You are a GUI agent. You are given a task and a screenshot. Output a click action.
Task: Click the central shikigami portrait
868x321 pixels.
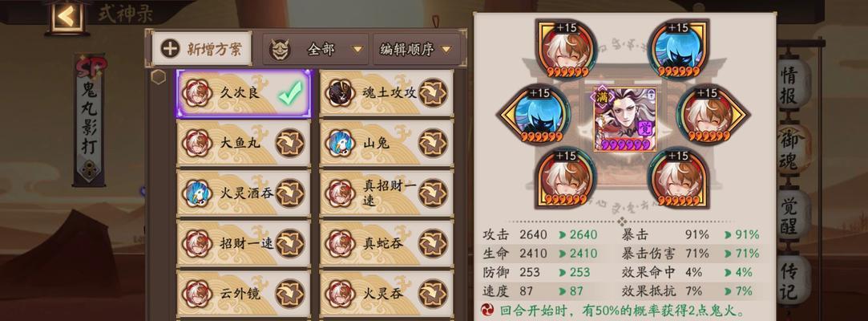pyautogui.click(x=624, y=119)
